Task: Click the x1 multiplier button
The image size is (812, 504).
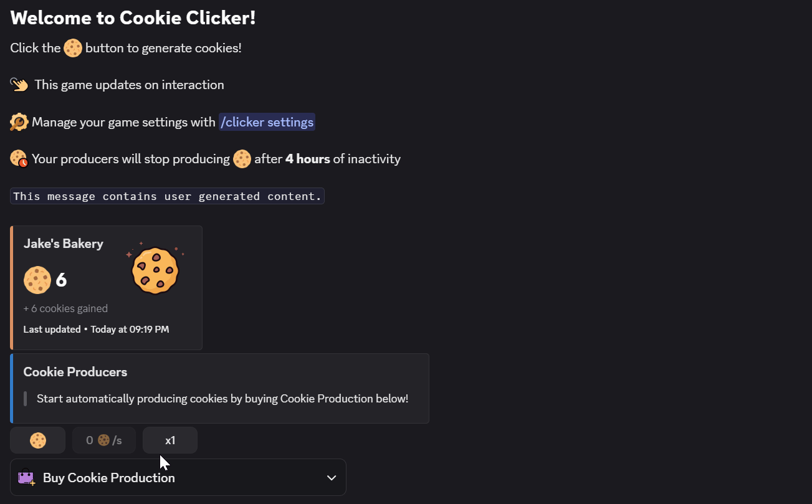Action: tap(170, 440)
